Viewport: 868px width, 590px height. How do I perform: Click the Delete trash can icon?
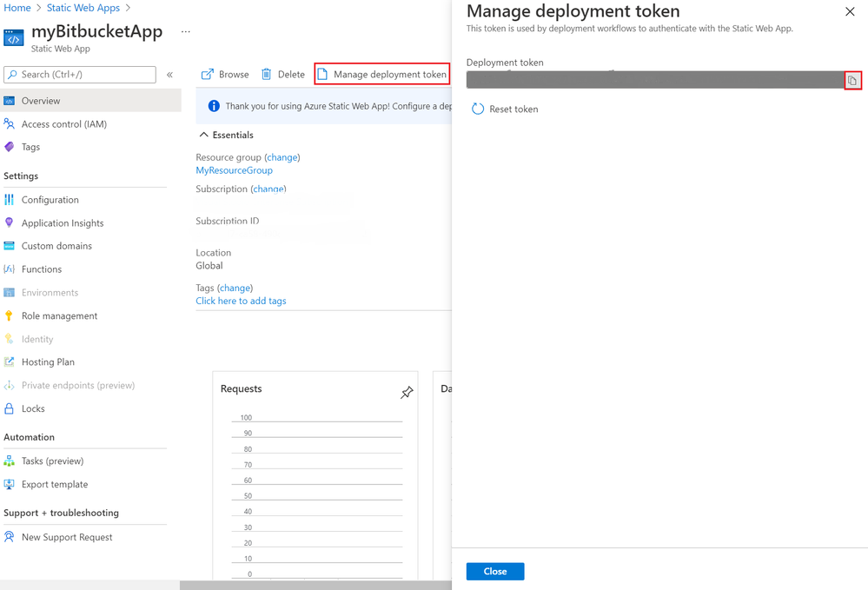click(266, 74)
